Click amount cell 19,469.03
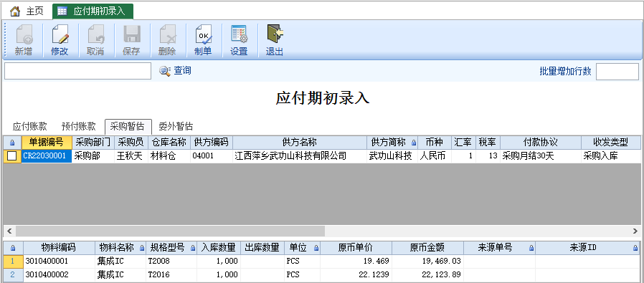The height and width of the screenshot is (283, 644). 427,261
